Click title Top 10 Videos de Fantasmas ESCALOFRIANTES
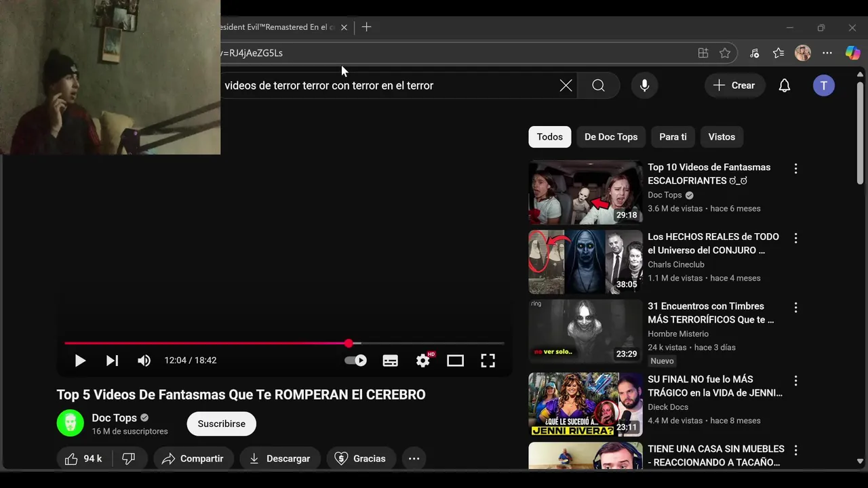This screenshot has width=868, height=488. point(709,174)
